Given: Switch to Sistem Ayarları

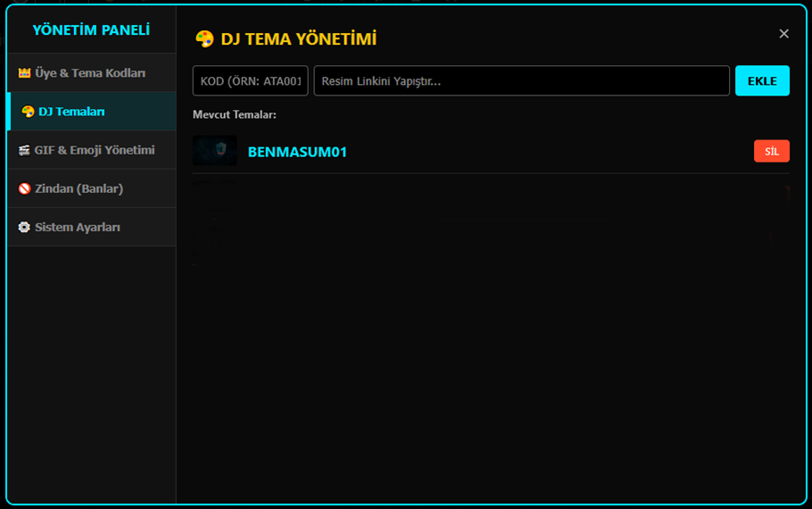Looking at the screenshot, I should (92, 227).
